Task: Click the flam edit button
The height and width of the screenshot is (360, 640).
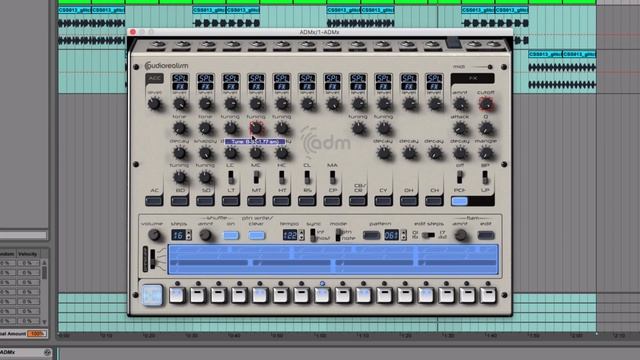Action: (x=486, y=236)
